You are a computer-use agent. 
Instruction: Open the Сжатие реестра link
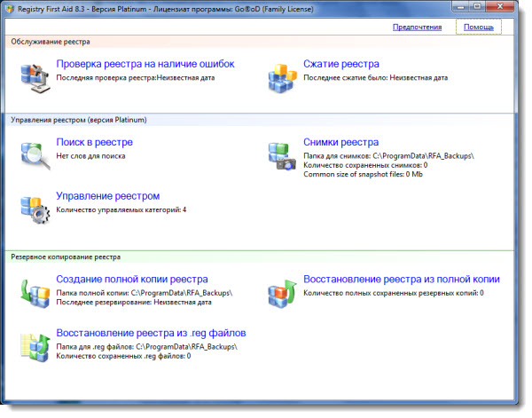pyautogui.click(x=340, y=65)
